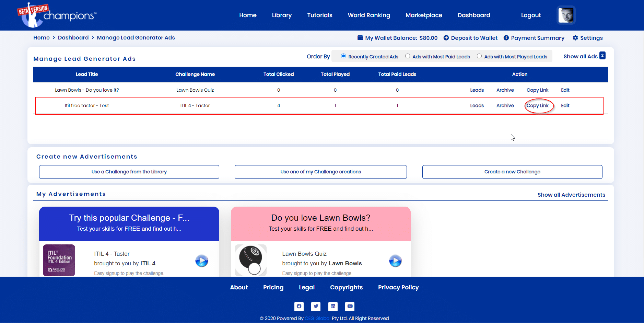The height and width of the screenshot is (323, 644).
Task: Open the LinkedIn icon in footer
Action: 333,306
